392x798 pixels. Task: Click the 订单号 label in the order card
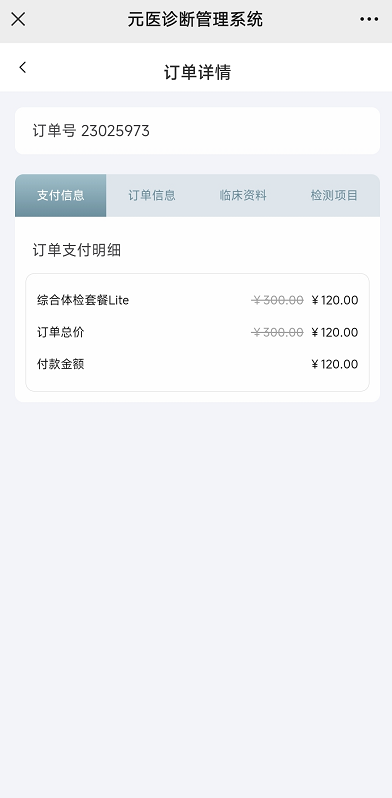point(54,131)
